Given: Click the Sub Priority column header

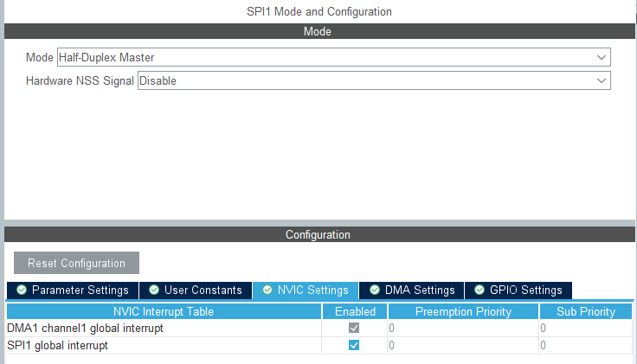Looking at the screenshot, I should 586,311.
